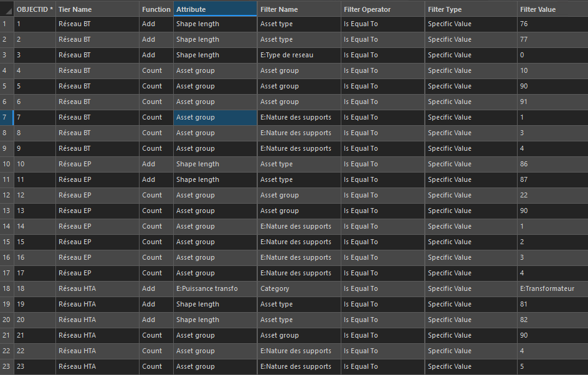Click the Count function cell in row 4

click(x=156, y=70)
